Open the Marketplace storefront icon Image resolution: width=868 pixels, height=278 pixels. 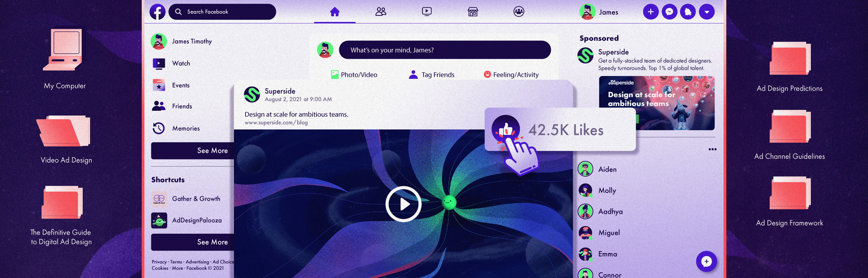click(473, 12)
